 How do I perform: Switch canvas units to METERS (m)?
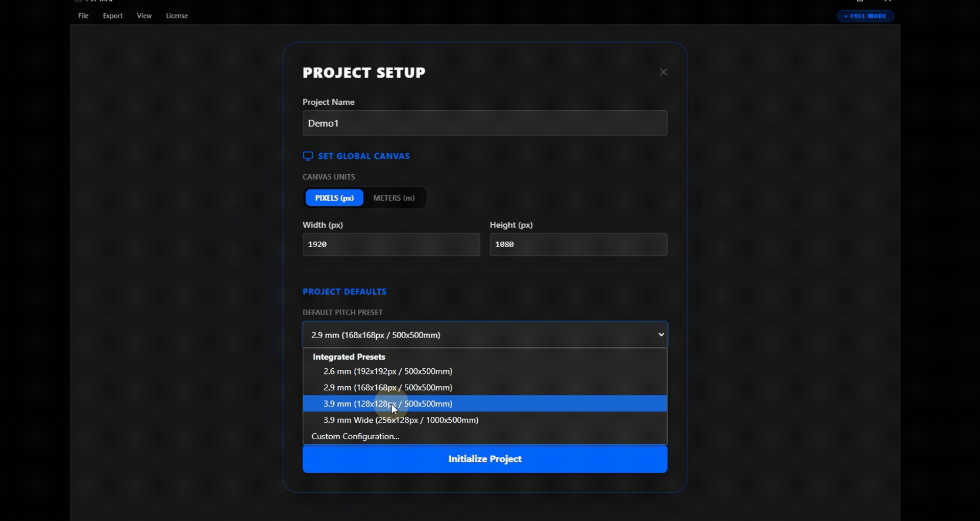tap(394, 198)
